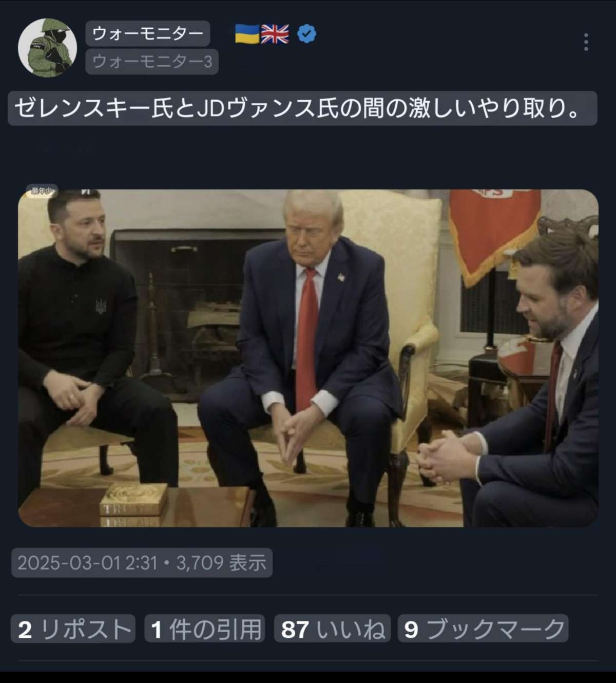This screenshot has height=683, width=616.
Task: View the 3,709 表示 view count
Action: pos(221,563)
